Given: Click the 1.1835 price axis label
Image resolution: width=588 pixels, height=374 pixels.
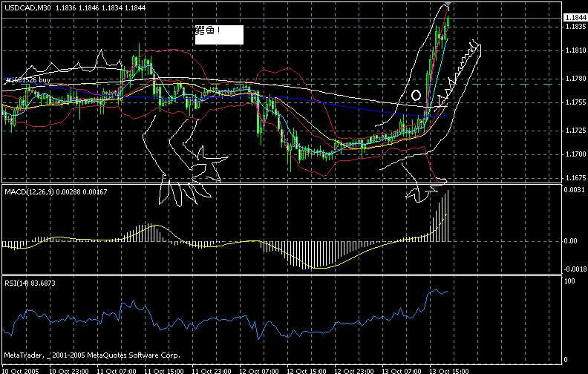Looking at the screenshot, I should (575, 27).
